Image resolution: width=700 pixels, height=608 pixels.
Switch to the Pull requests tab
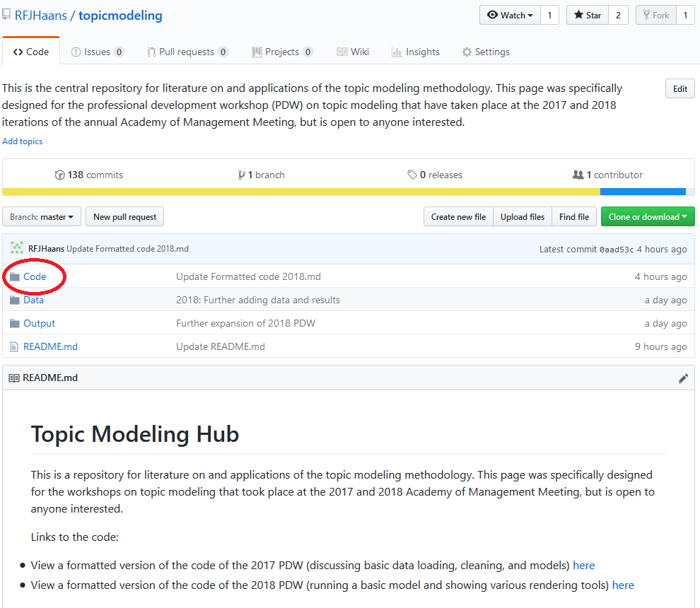187,52
